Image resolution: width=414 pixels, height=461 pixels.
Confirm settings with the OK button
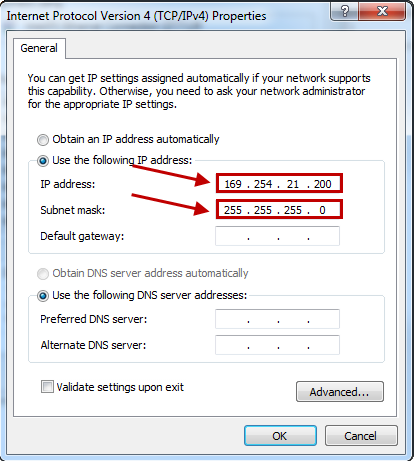[x=280, y=436]
